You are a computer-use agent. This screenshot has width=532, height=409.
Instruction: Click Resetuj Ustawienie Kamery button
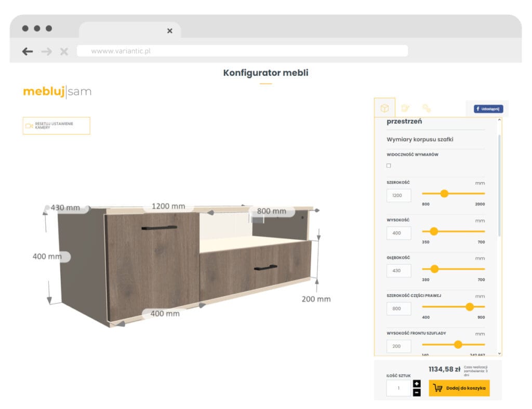pos(56,125)
